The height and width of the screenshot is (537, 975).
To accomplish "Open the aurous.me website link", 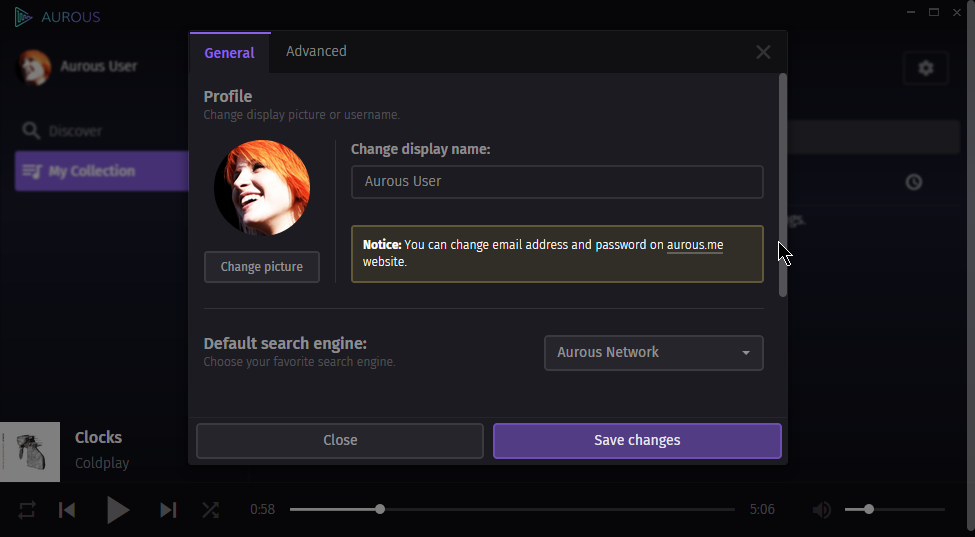I will pyautogui.click(x=695, y=245).
